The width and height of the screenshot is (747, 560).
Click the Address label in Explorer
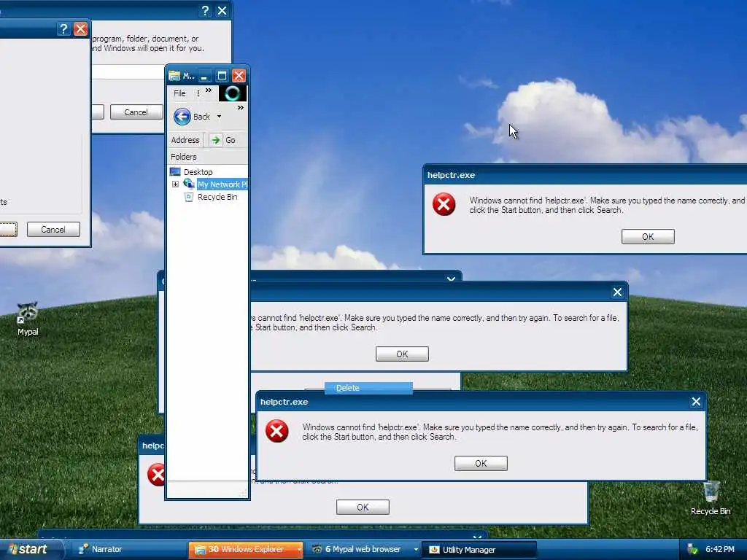(185, 140)
